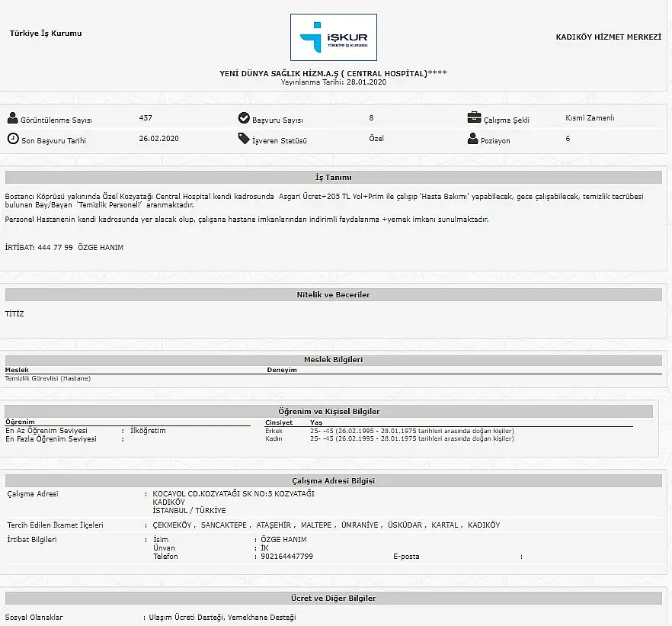Click the Pozisyon person icon

tap(472, 139)
